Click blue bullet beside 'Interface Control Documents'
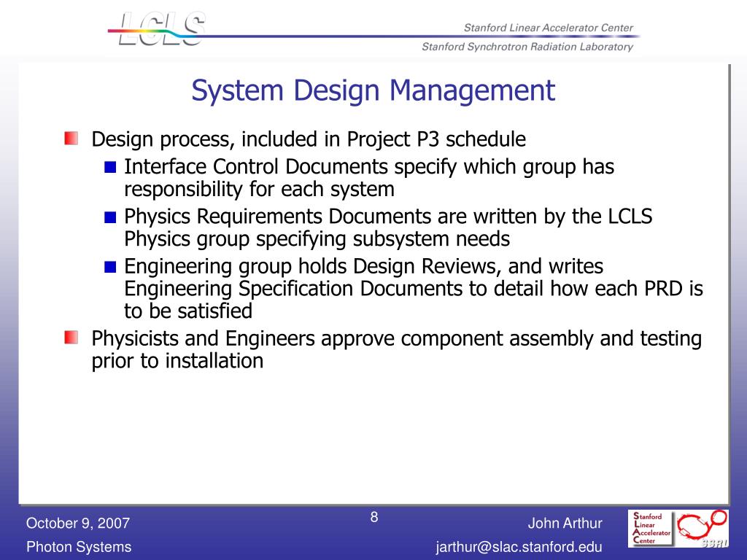The image size is (747, 560). tap(111, 167)
